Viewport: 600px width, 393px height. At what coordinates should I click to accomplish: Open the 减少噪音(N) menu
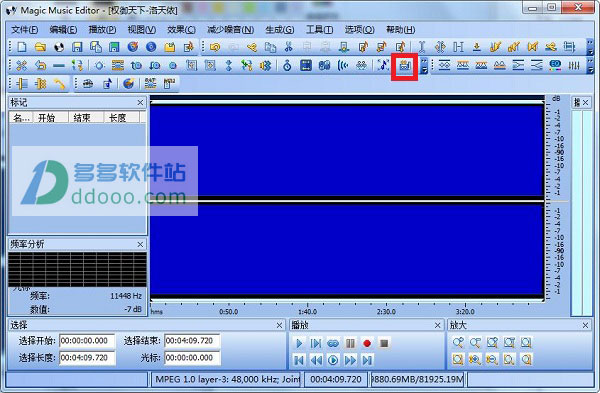pyautogui.click(x=230, y=30)
